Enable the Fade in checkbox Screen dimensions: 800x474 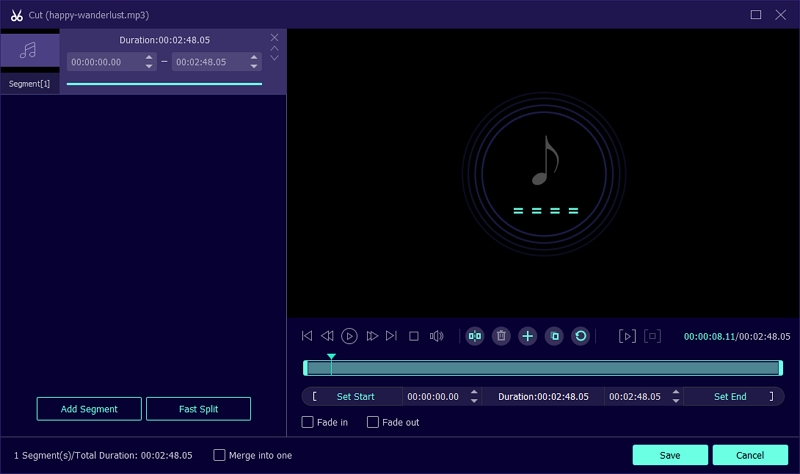(x=307, y=422)
